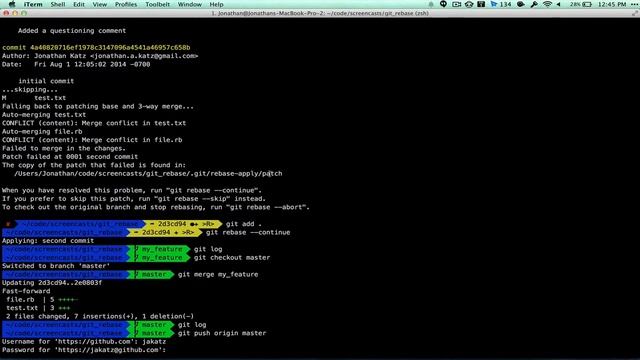Click the Date Fri Aug 1 line
Screen dimensions: 640x360
click(x=76, y=64)
